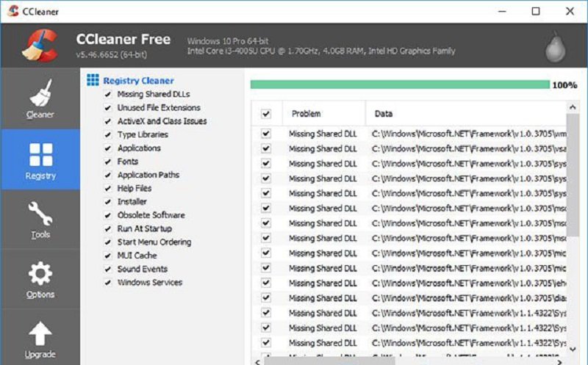Open the Cleaner section broom icon
588x365 pixels.
pos(40,93)
